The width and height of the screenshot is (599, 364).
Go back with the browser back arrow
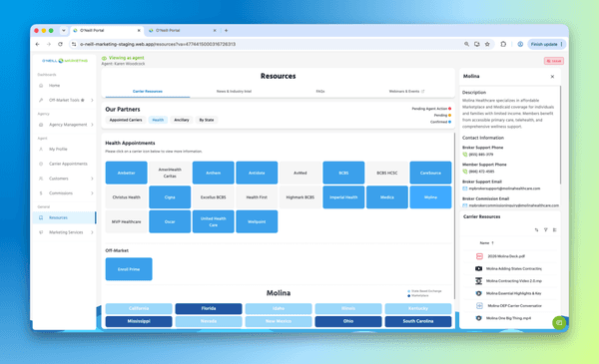click(x=38, y=44)
